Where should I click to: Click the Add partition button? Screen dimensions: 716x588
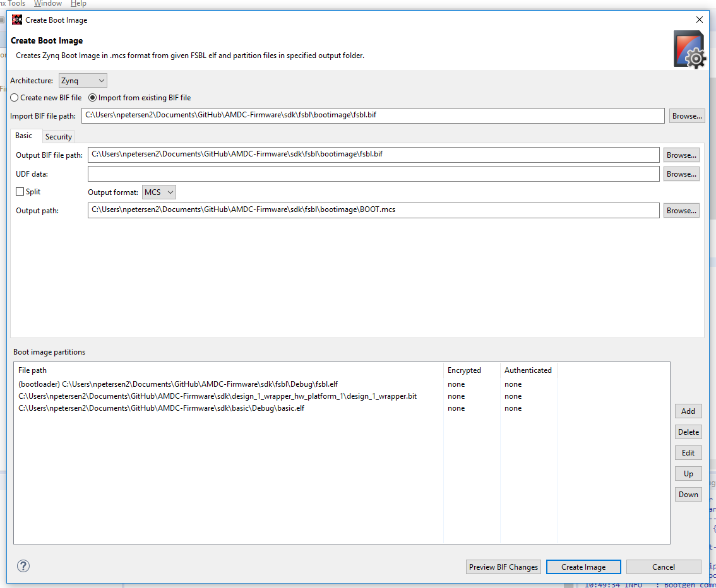(688, 411)
